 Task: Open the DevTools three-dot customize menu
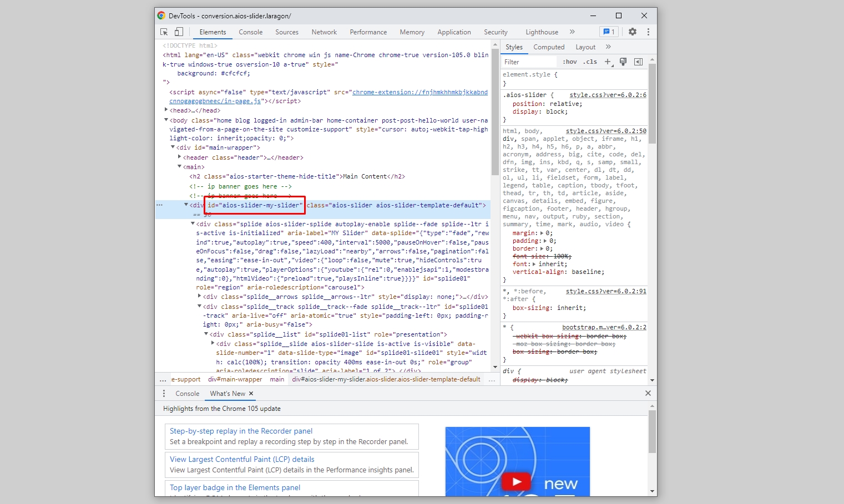click(648, 32)
